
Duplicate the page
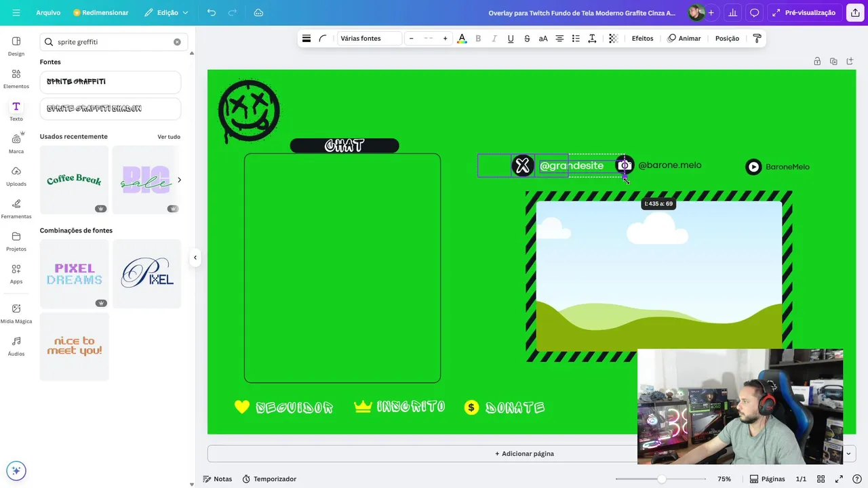[833, 61]
